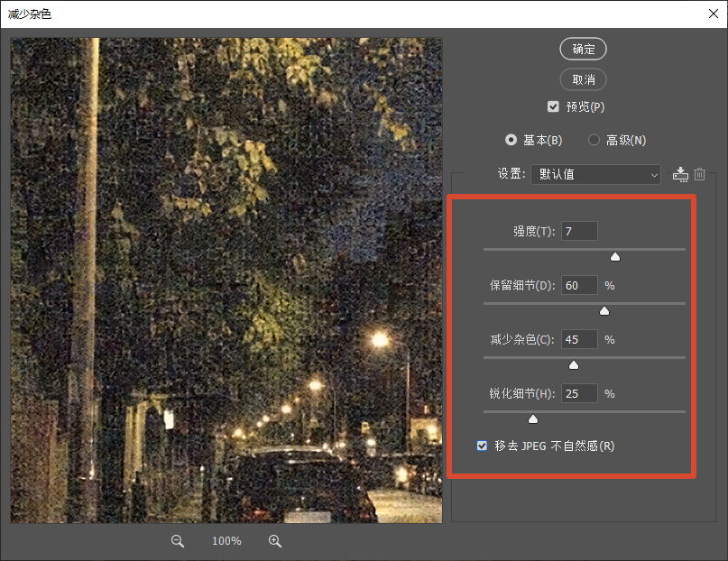Click the night street preview image

pyautogui.click(x=226, y=280)
